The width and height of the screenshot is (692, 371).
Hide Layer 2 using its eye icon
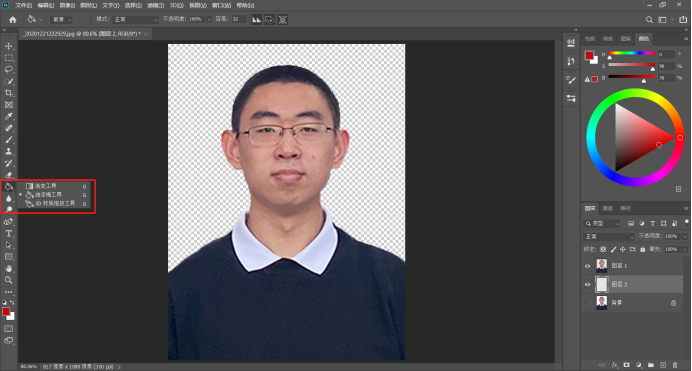(x=587, y=285)
